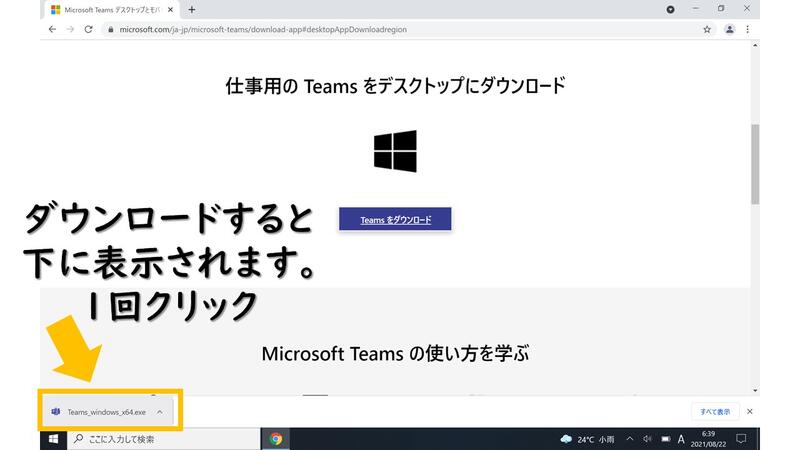The width and height of the screenshot is (800, 450).
Task: Open the notification center icon
Action: tap(740, 438)
